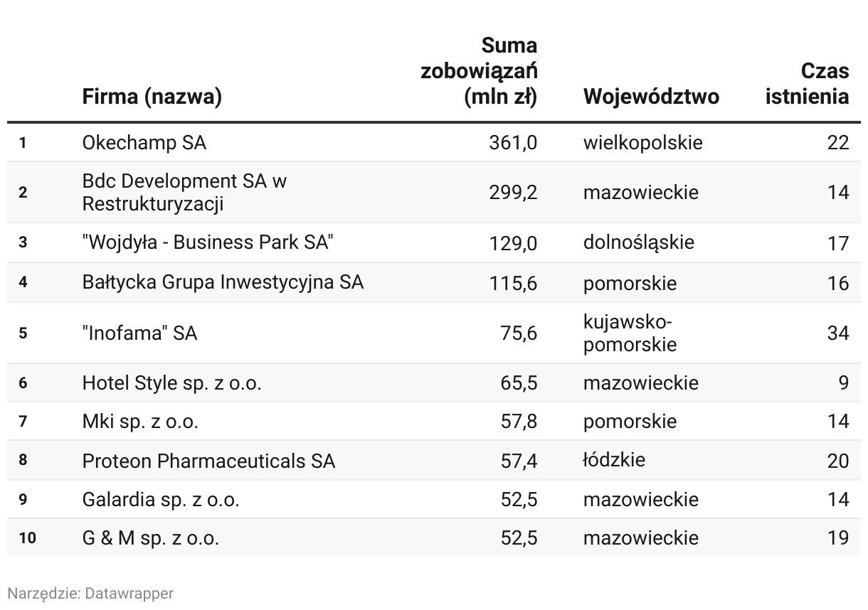Click the Wojdyła - Business Park SA cell
Viewport: 868px width, 610px height.
pos(208,242)
